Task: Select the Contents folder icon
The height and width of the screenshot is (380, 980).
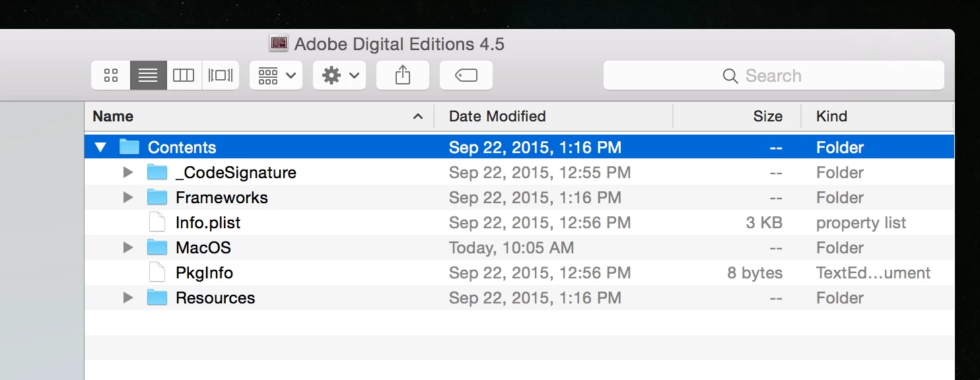Action: (129, 147)
